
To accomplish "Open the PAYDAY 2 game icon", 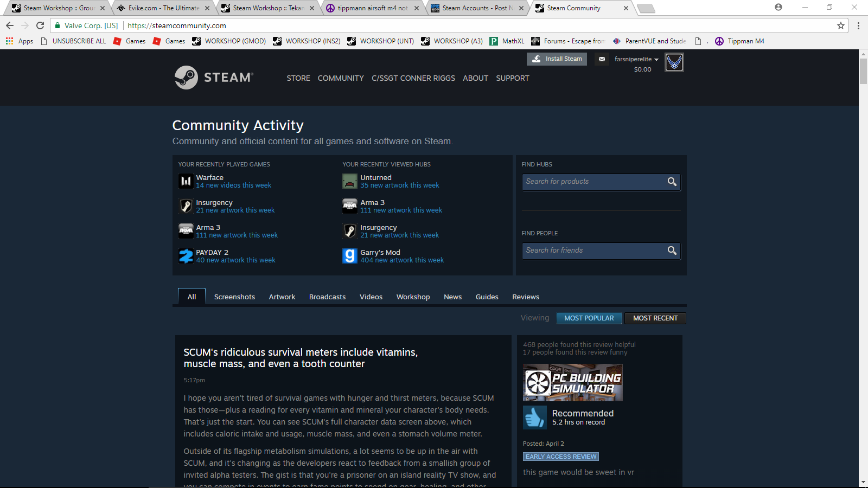I will pos(186,256).
